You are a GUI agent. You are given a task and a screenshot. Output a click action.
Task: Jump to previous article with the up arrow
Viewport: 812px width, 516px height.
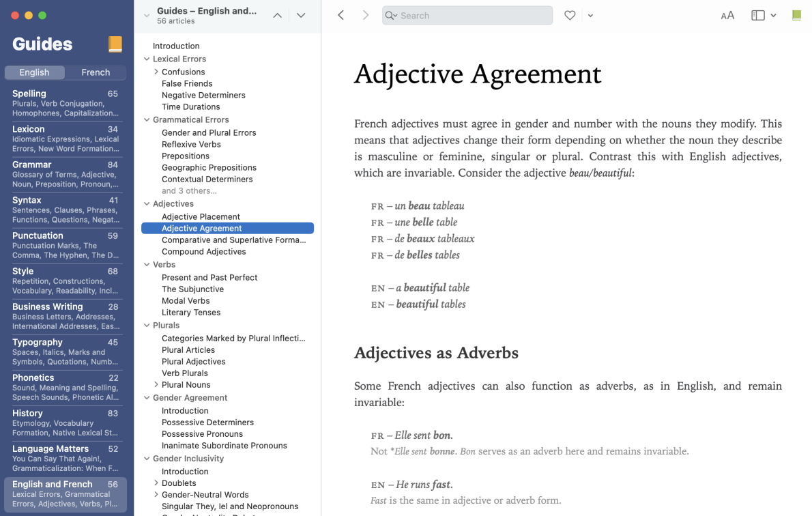(277, 14)
